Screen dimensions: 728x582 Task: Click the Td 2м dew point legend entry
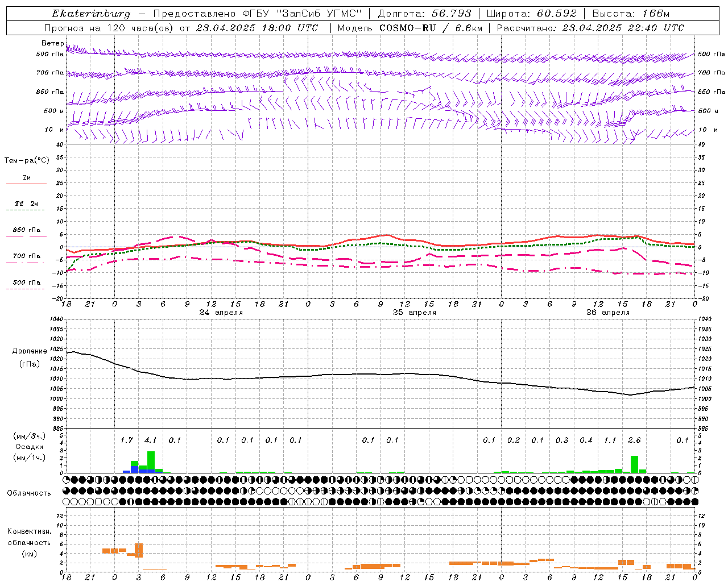(x=27, y=203)
